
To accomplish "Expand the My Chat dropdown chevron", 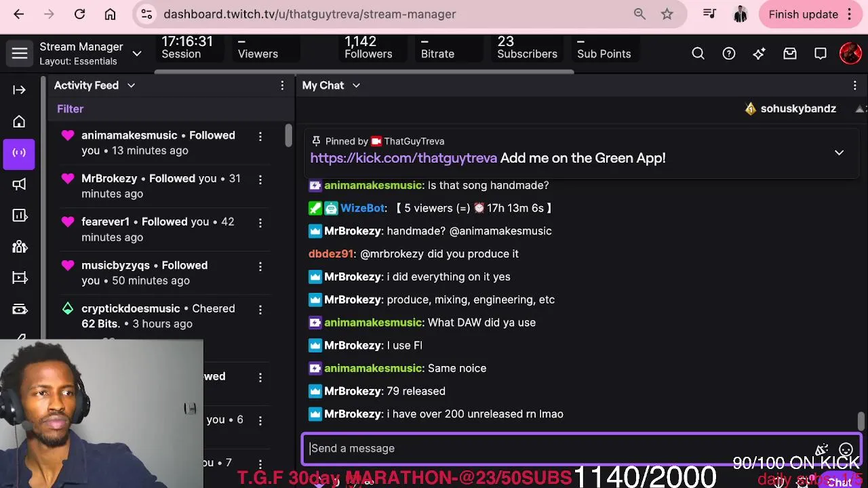I will point(356,85).
